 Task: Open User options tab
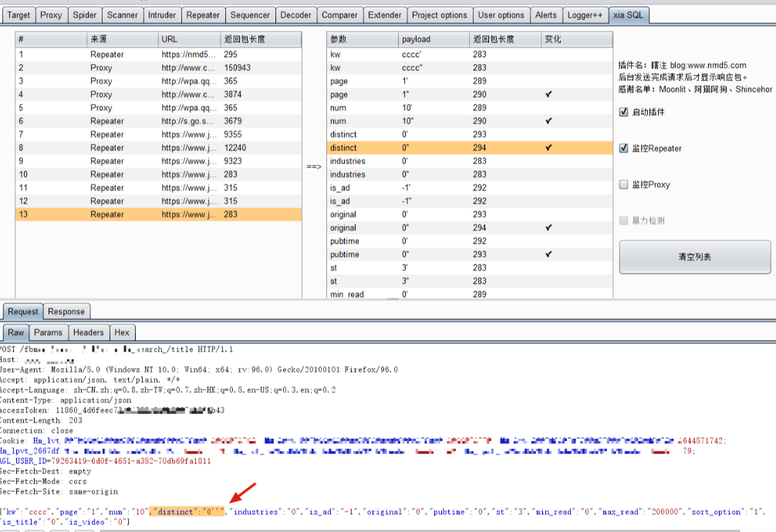(x=501, y=15)
